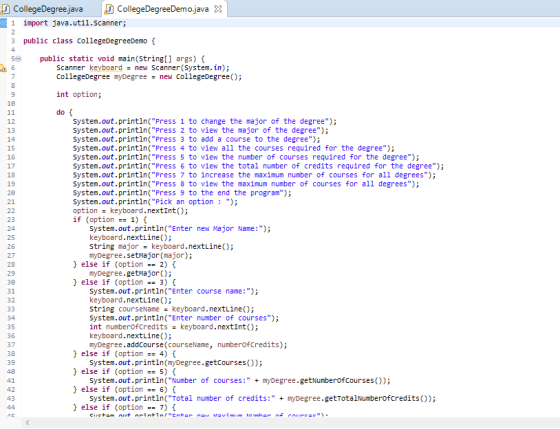The image size is (560, 429).
Task: Click the 'do' keyword on line 11
Action: click(x=60, y=112)
